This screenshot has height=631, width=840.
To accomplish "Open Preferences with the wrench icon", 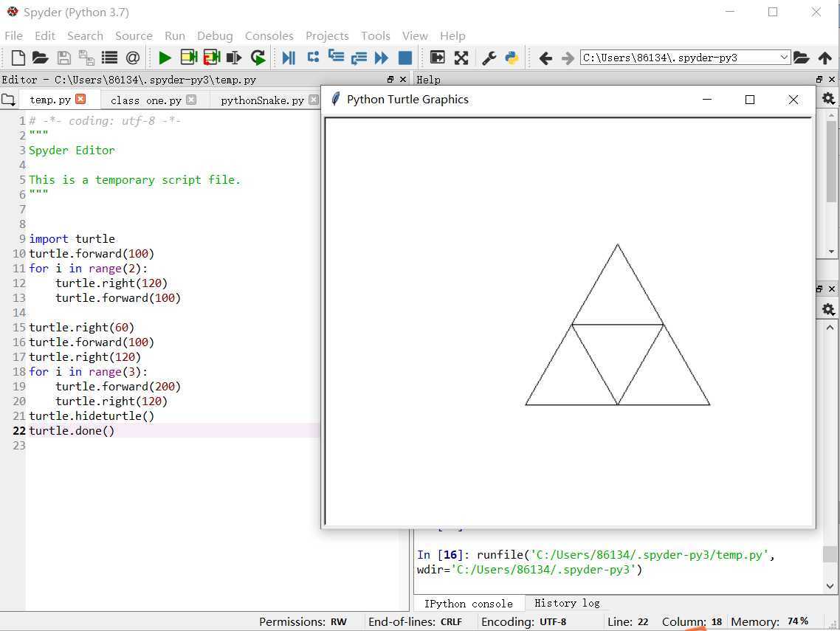I will coord(489,58).
